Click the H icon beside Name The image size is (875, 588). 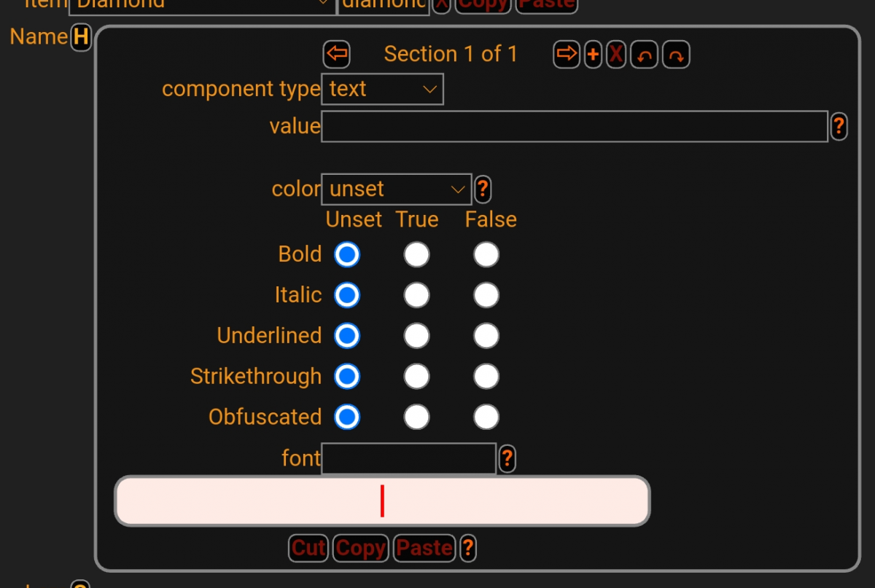point(80,38)
